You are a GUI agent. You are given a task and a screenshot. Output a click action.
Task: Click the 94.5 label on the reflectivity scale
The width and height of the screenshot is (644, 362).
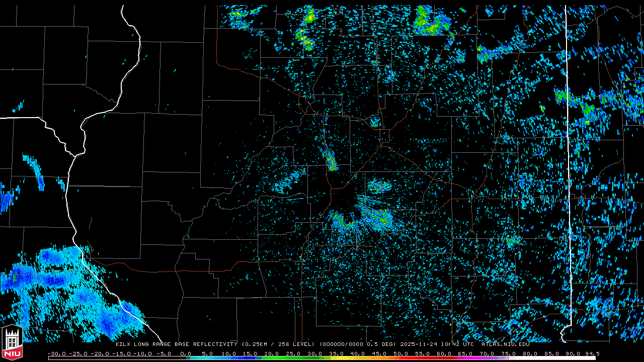coord(592,353)
